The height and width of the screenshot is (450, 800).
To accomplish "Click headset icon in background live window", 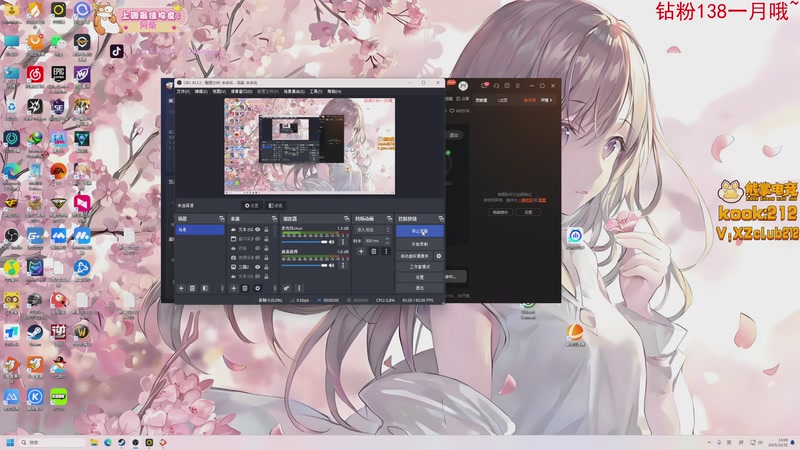I will coord(496,86).
